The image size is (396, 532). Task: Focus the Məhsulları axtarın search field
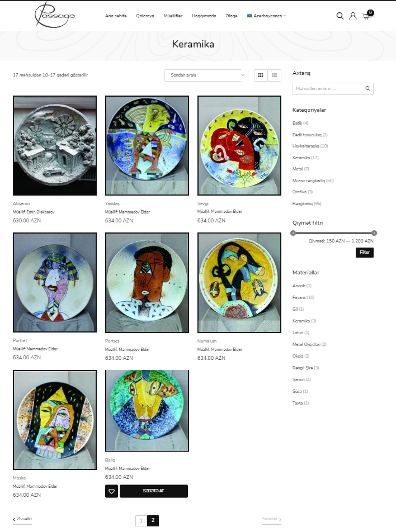click(328, 88)
